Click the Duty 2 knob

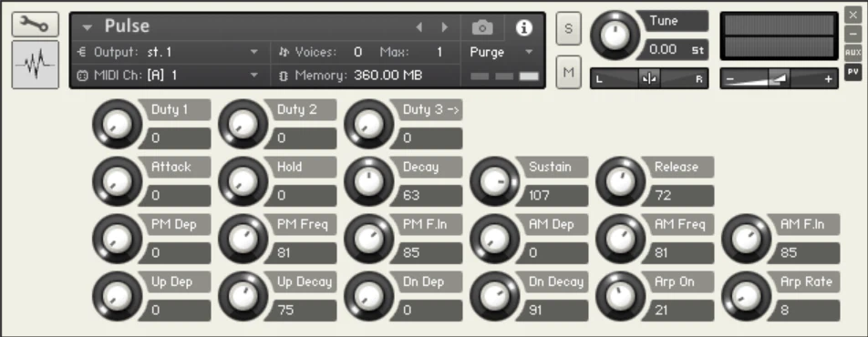pyautogui.click(x=243, y=124)
